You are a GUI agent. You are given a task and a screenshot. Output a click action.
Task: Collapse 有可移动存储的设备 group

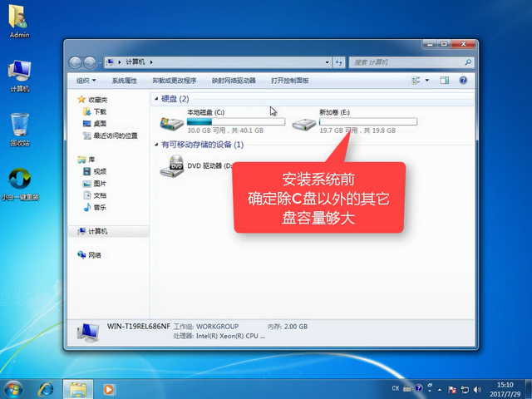click(155, 145)
